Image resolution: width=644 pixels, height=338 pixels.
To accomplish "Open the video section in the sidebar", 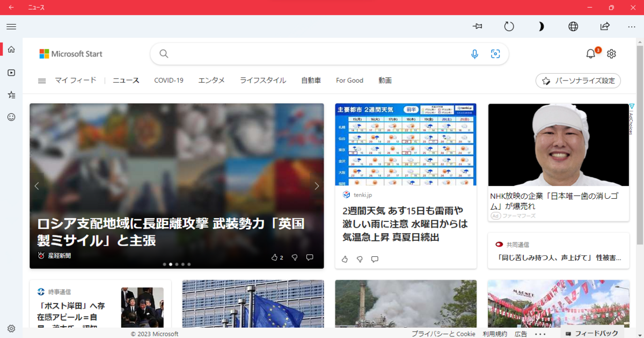I will pos(11,73).
